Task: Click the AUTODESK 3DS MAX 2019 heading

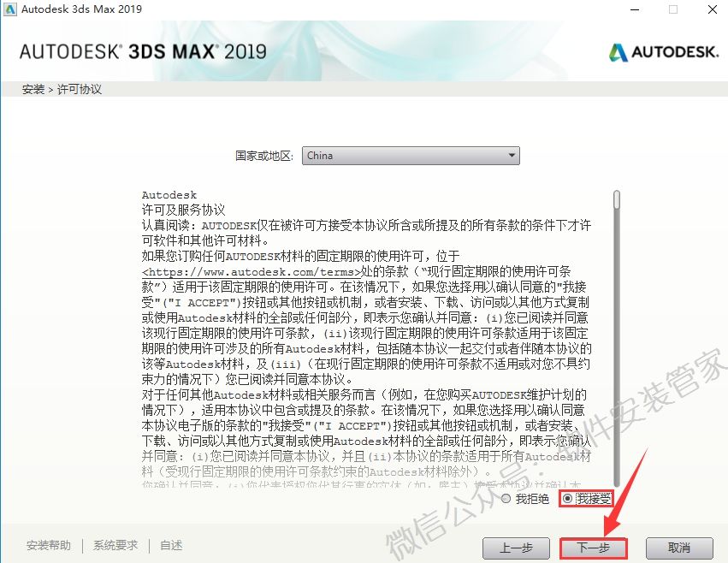Action: (143, 51)
